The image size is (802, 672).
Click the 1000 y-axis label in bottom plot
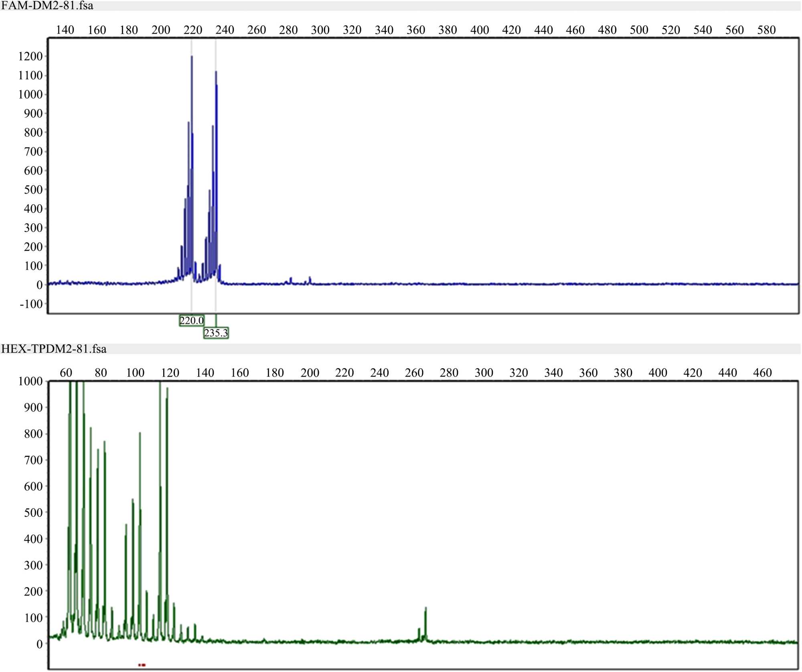[30, 381]
